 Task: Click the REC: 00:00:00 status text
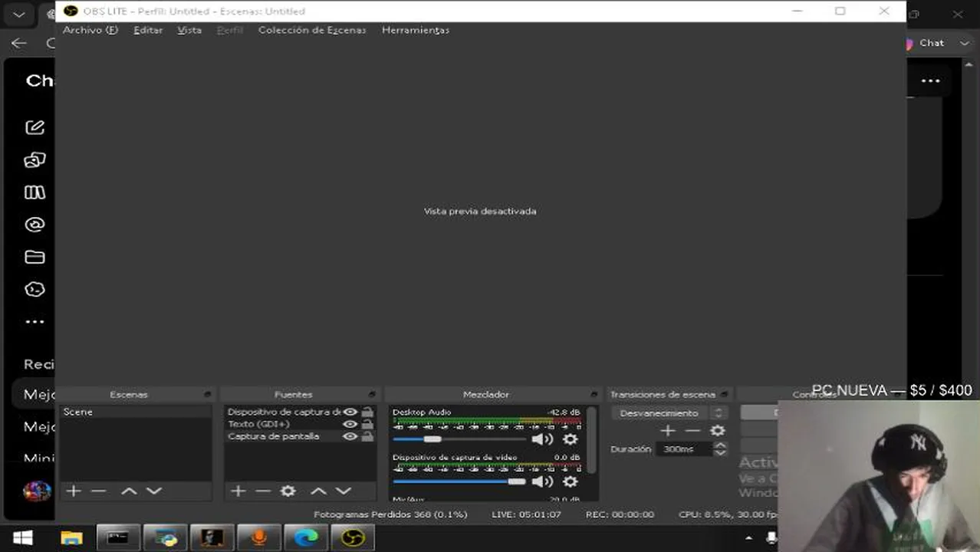click(x=620, y=514)
